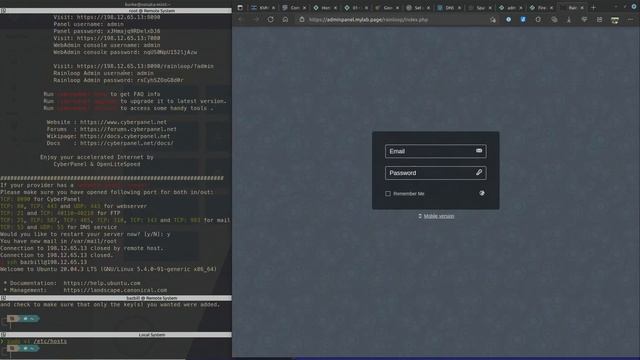Screen dimensions: 640x360
Task: Click the rainloop/?admin URL line in terminal
Action: click(133, 66)
